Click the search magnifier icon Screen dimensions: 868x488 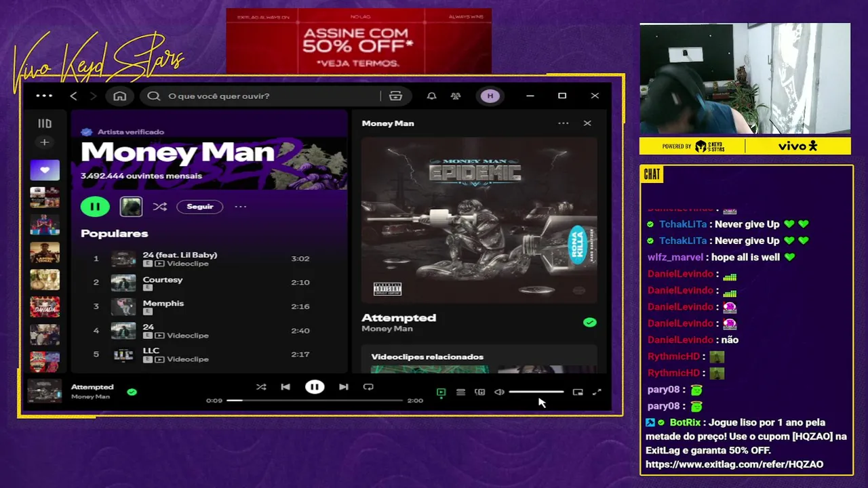coord(154,96)
